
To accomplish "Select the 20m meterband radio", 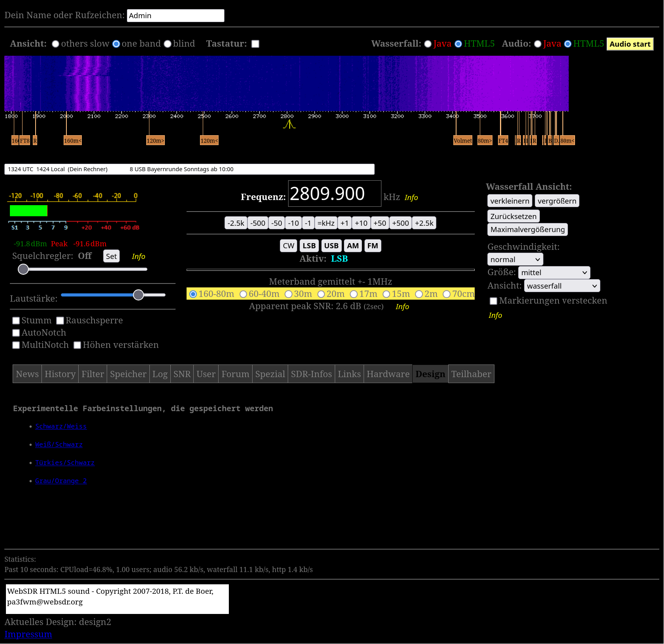I will [321, 294].
